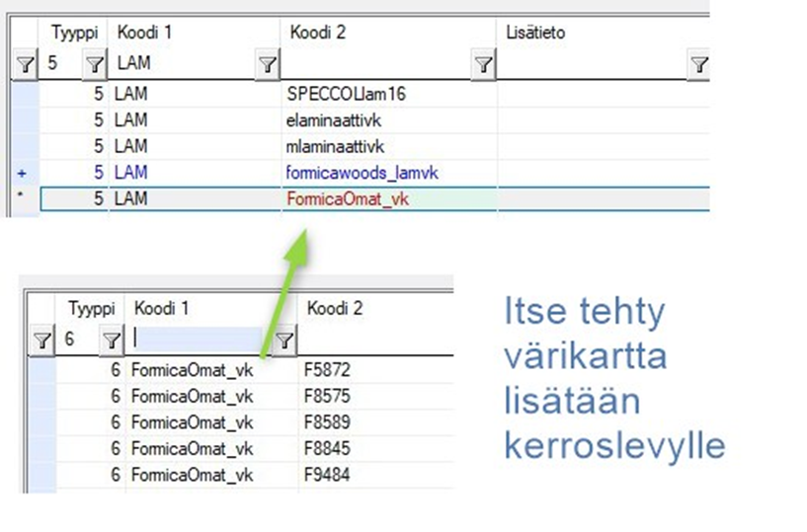Click the leftmost funnel icon in lower table
Screen dimensions: 807x532
pos(40,341)
